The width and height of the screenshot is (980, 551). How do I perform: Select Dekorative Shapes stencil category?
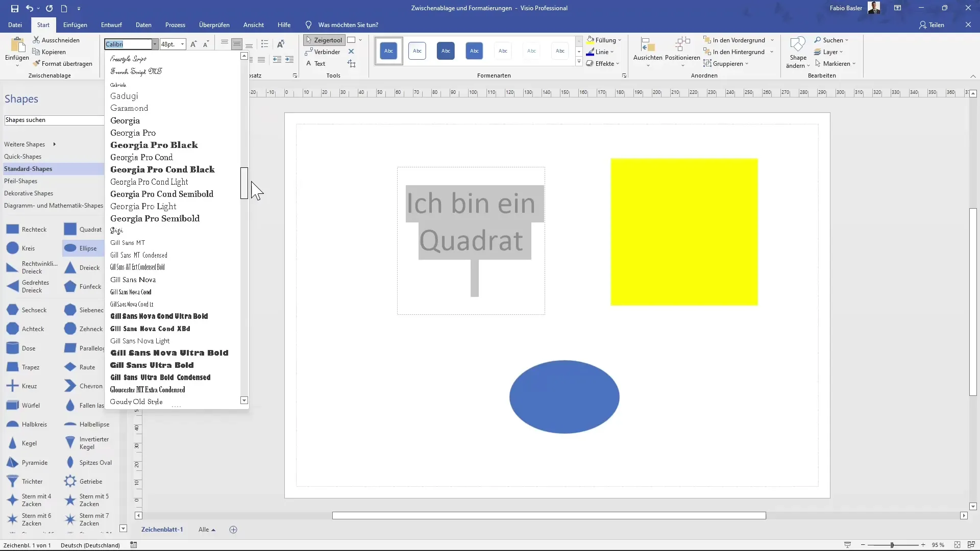(29, 193)
